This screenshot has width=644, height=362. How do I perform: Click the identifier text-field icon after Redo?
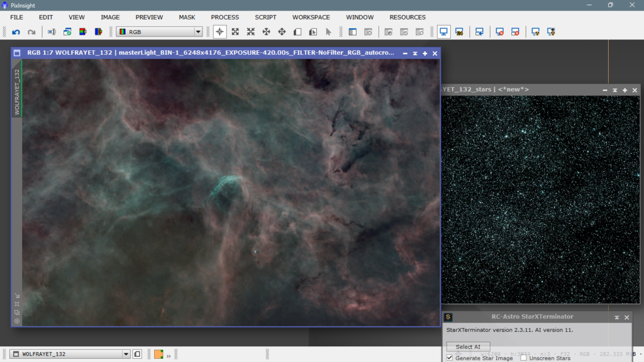click(x=52, y=31)
